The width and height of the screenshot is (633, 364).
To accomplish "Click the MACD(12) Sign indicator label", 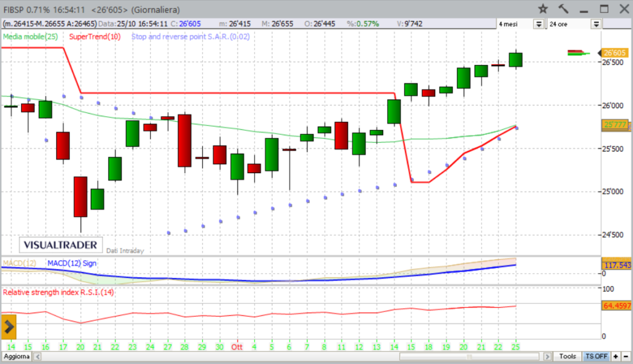I will click(x=72, y=263).
